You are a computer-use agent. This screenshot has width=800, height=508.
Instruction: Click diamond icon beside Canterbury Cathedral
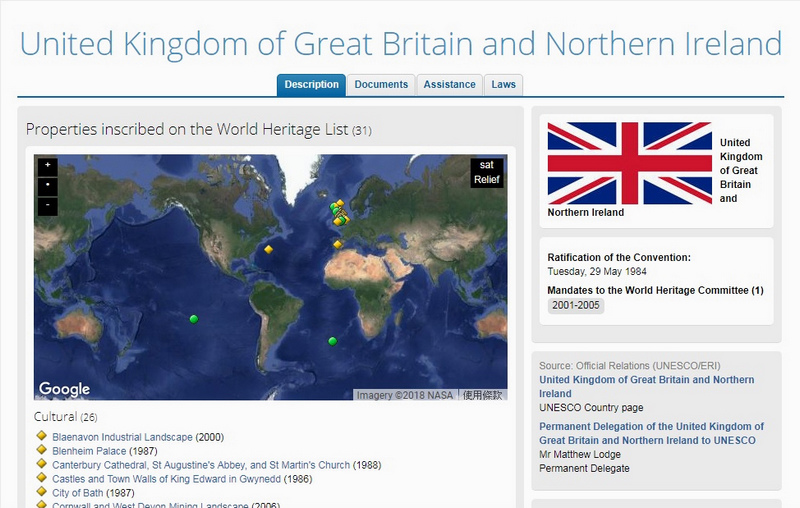(42, 464)
